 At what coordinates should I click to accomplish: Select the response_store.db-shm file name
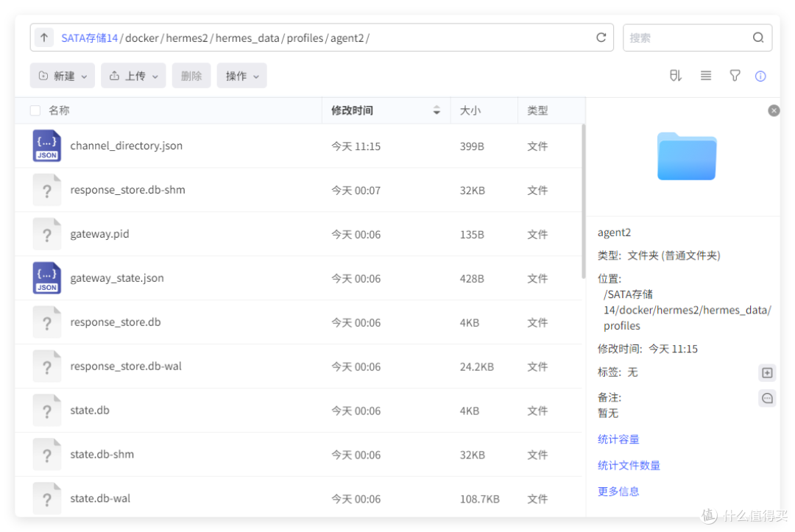point(128,190)
